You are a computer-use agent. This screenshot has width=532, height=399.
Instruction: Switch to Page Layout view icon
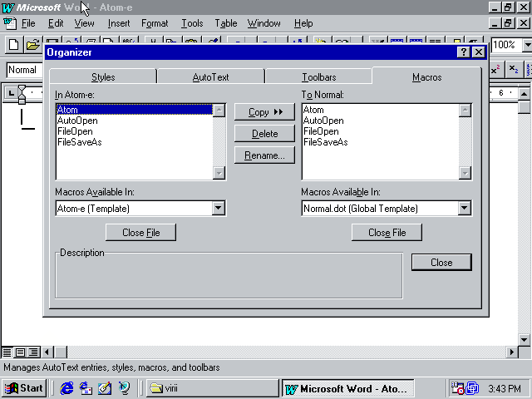point(20,352)
